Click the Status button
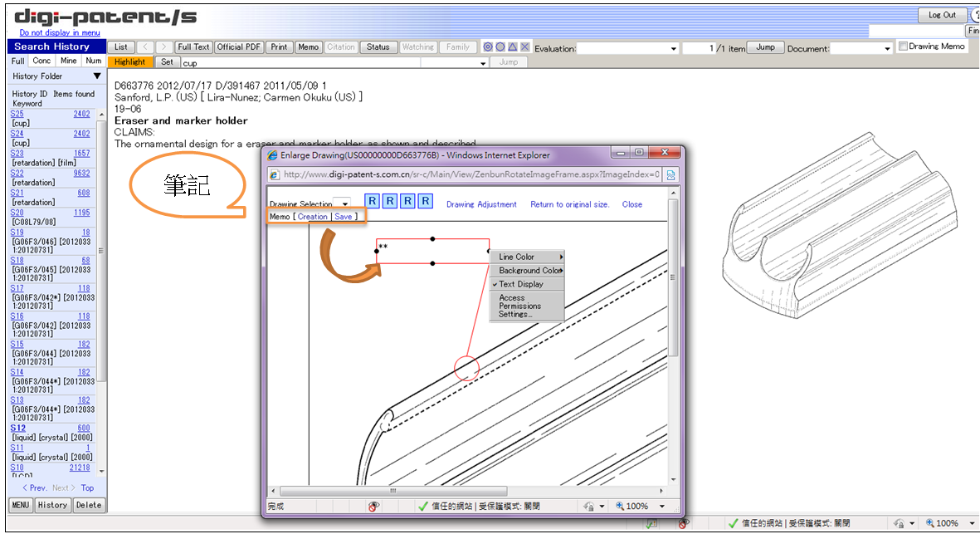This screenshot has height=534, width=980. pos(378,47)
